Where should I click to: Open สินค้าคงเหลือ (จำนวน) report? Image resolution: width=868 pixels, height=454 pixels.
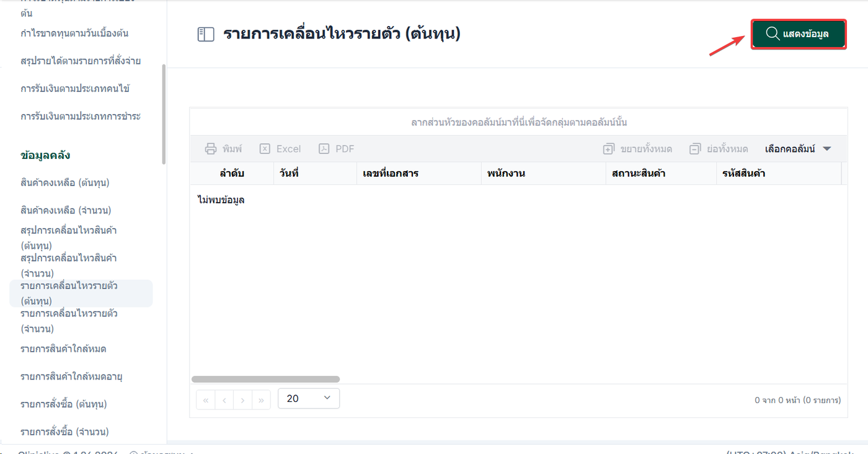tap(66, 210)
